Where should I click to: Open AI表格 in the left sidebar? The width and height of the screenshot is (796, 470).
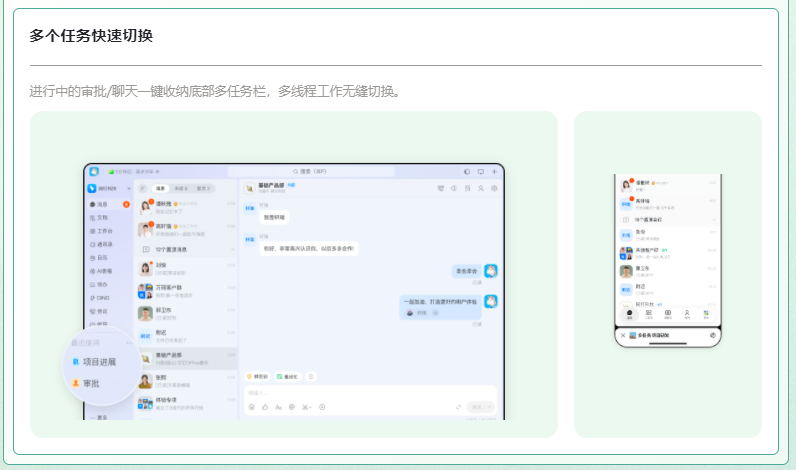point(104,271)
